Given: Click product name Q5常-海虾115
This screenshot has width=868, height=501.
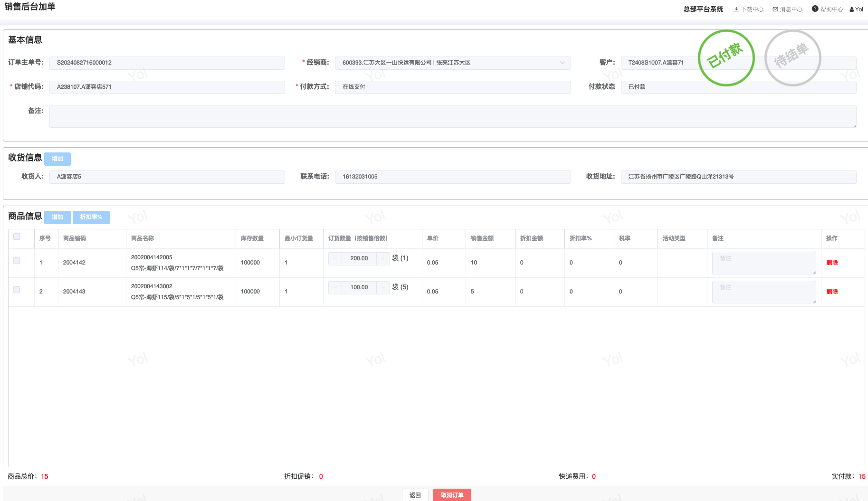Looking at the screenshot, I should [177, 297].
